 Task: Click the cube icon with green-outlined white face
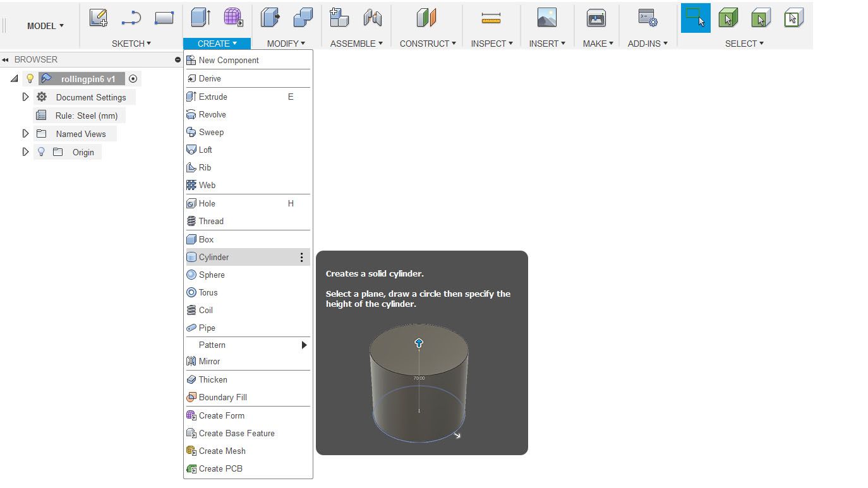pos(793,18)
